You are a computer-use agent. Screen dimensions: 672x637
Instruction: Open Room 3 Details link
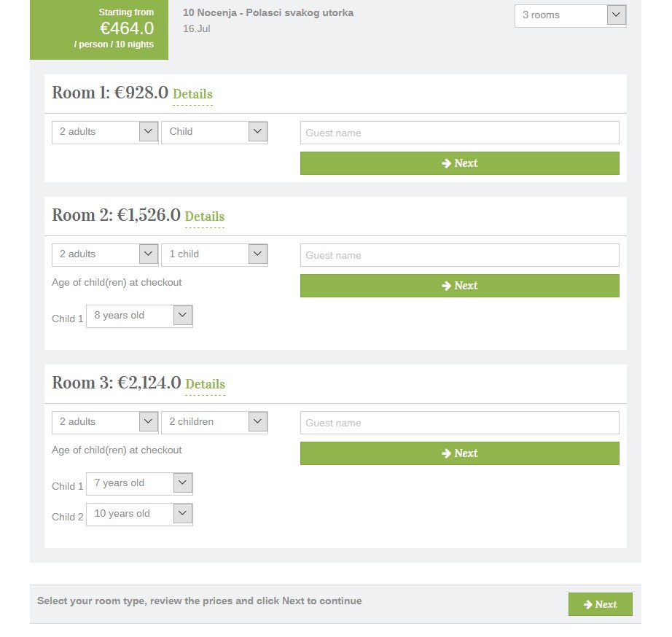(x=205, y=384)
